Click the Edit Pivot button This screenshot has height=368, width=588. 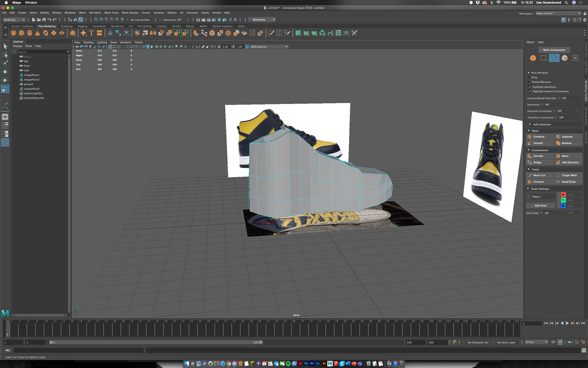(540, 206)
